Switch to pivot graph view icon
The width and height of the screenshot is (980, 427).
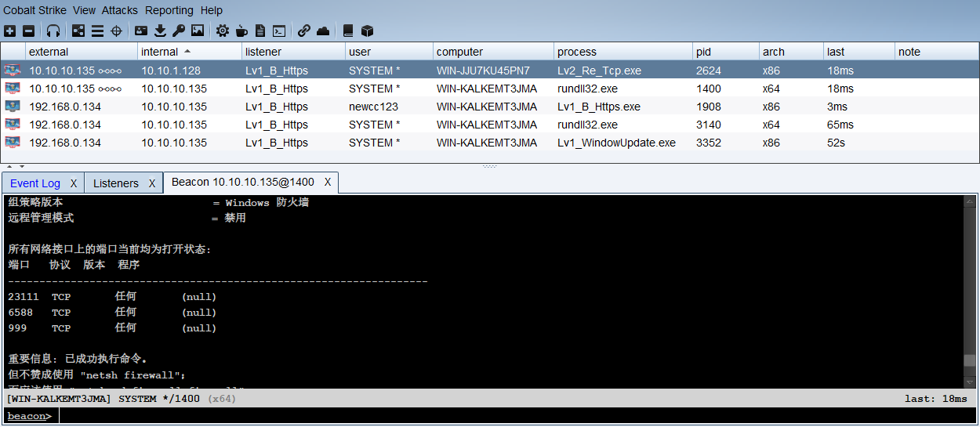pos(78,31)
